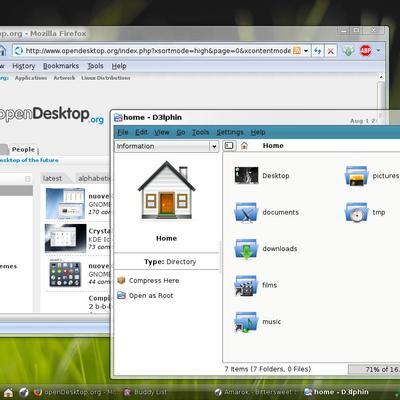Open the Adblock Plus dropdown arrow
The height and width of the screenshot is (400, 400).
378,51
